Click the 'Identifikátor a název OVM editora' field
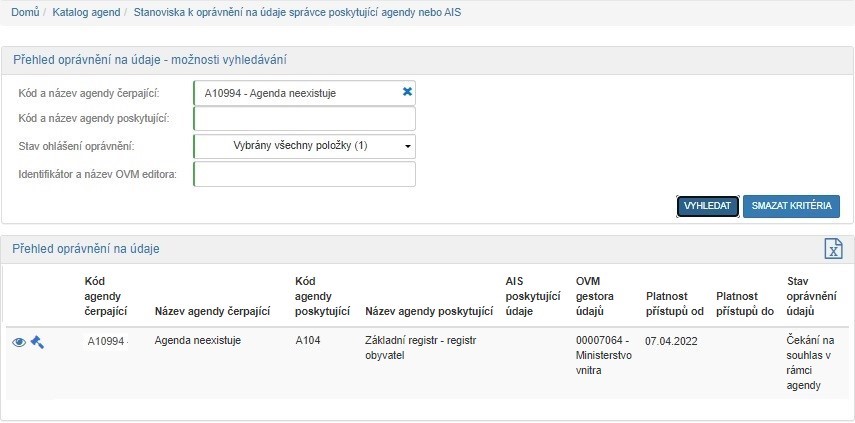 tap(304, 174)
